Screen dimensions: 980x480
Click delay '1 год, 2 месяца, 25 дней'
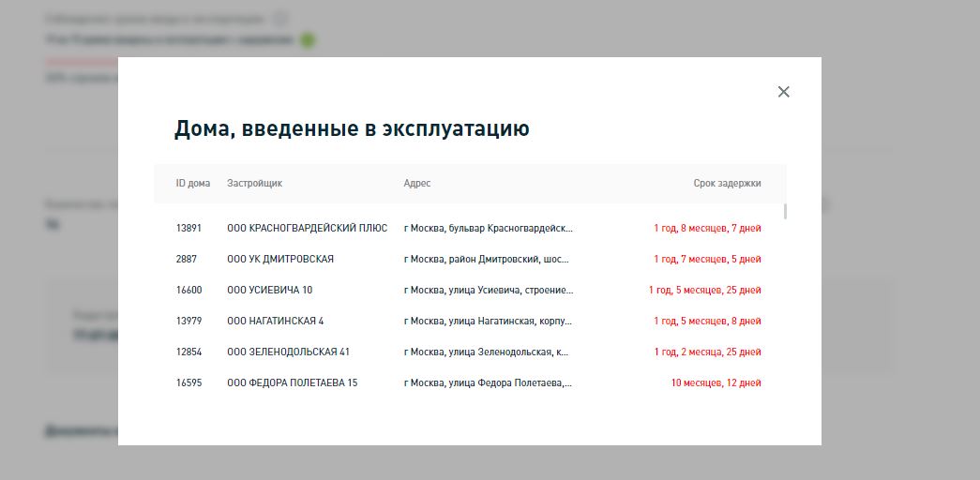707,352
